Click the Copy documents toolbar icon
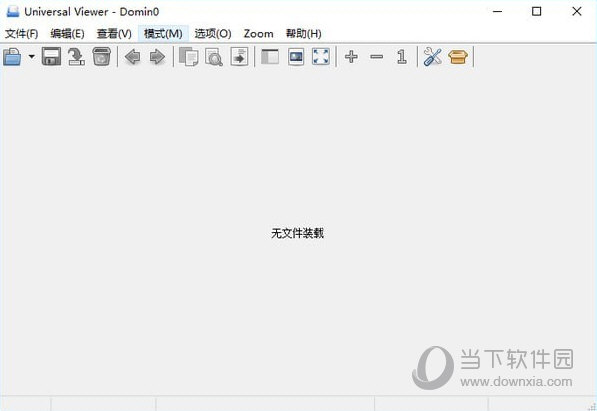The height and width of the screenshot is (411, 597). coord(189,57)
